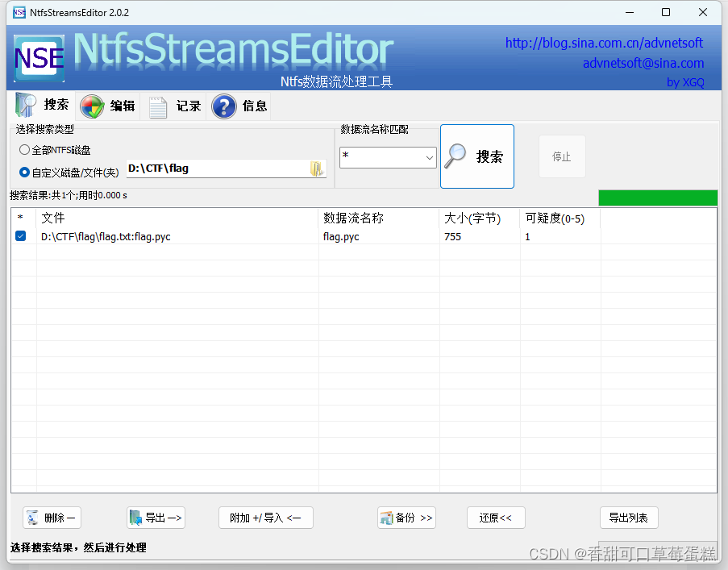Click the size cell showing 755

452,237
